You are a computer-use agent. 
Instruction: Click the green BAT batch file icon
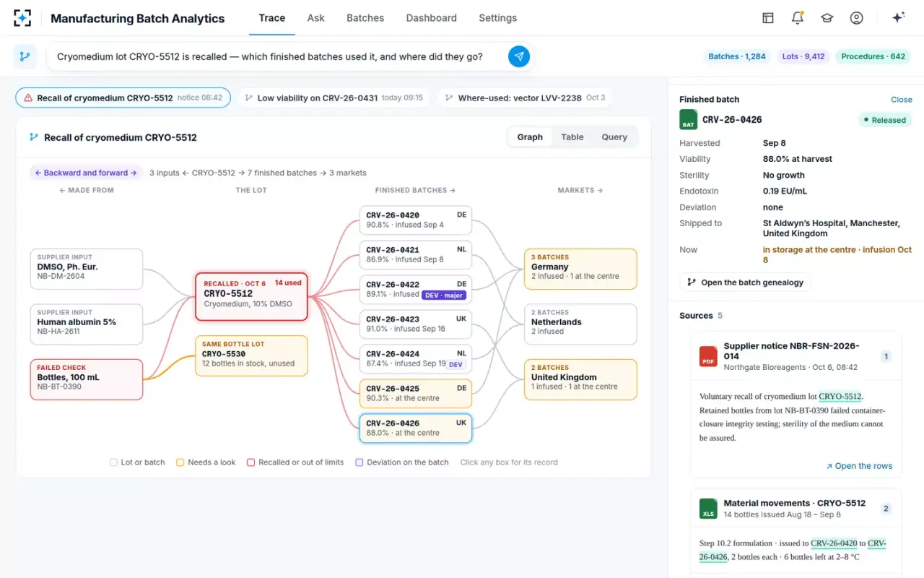[x=689, y=120]
